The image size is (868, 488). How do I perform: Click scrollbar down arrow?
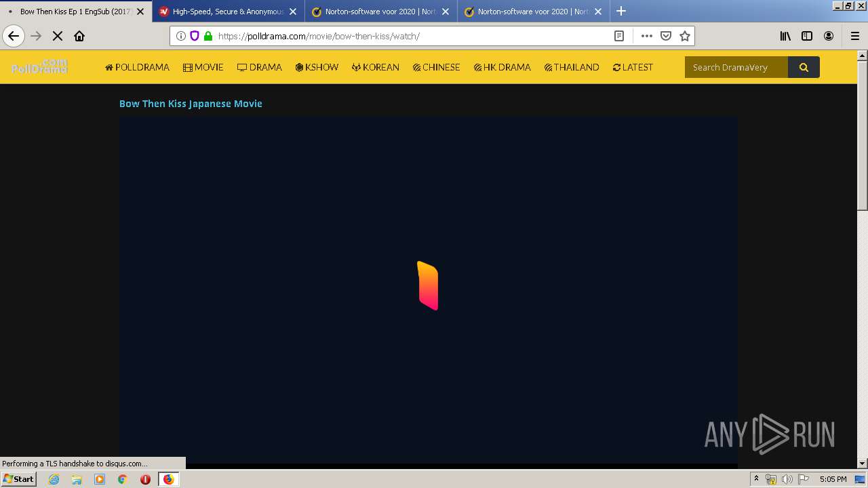pyautogui.click(x=863, y=464)
